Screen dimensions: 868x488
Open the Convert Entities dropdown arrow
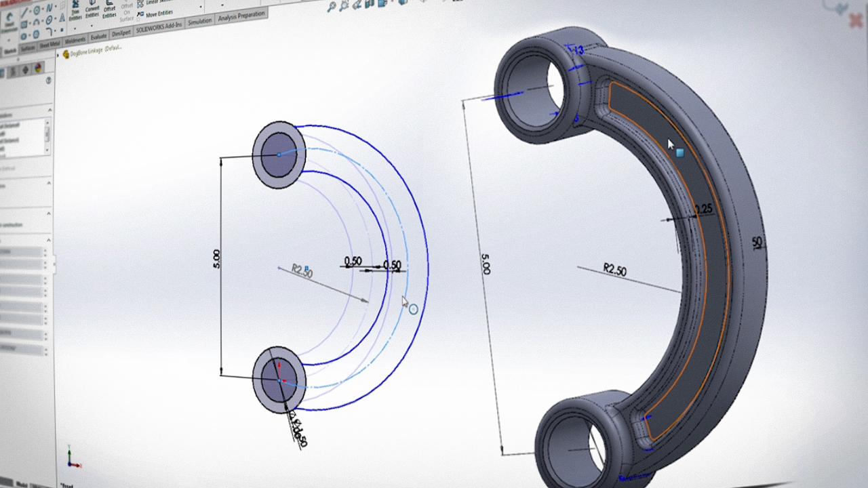click(92, 26)
